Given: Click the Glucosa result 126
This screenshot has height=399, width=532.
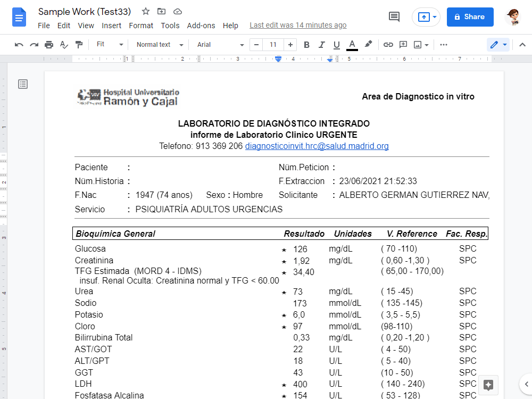Looking at the screenshot, I should coord(300,250).
